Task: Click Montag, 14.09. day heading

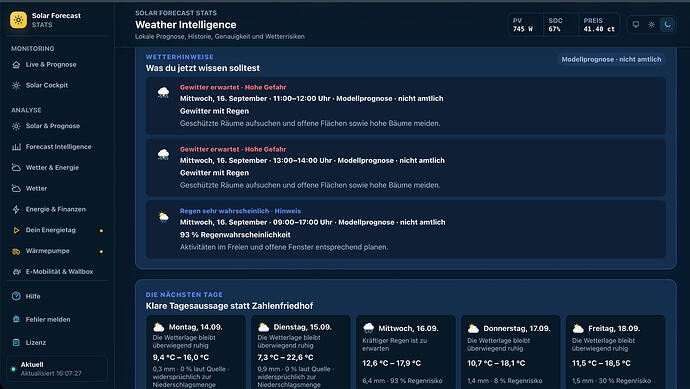Action: [x=195, y=327]
